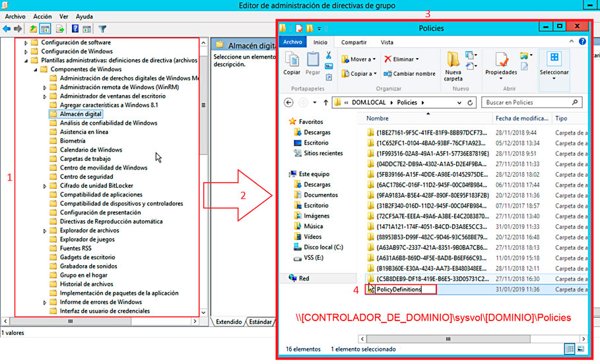Open the blue Archivo tab in Policies window
The image size is (600, 364).
coord(292,42)
